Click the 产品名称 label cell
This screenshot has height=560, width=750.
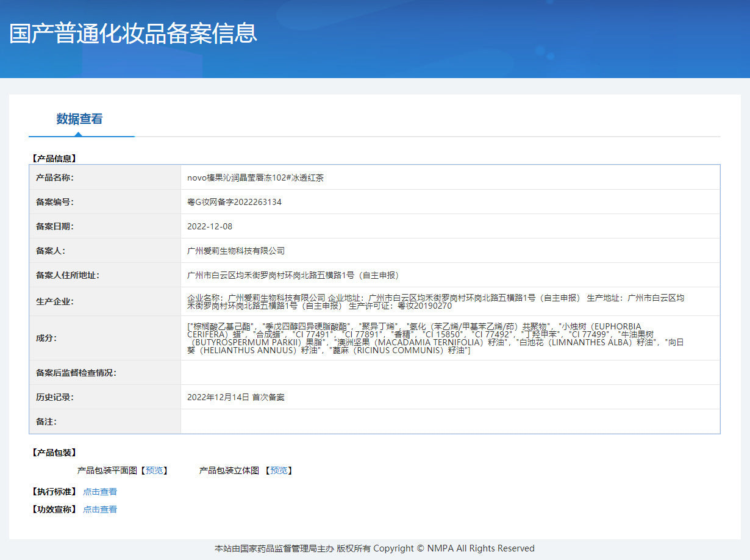point(55,178)
